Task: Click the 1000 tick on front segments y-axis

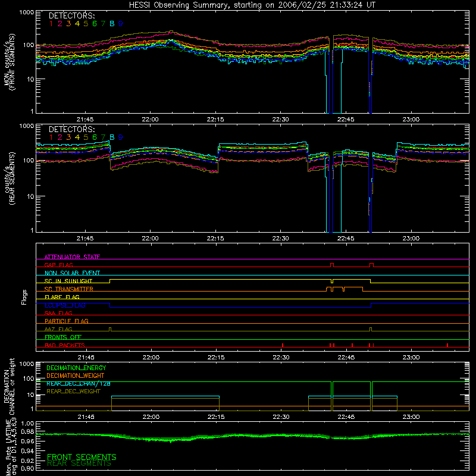Action: click(27, 12)
